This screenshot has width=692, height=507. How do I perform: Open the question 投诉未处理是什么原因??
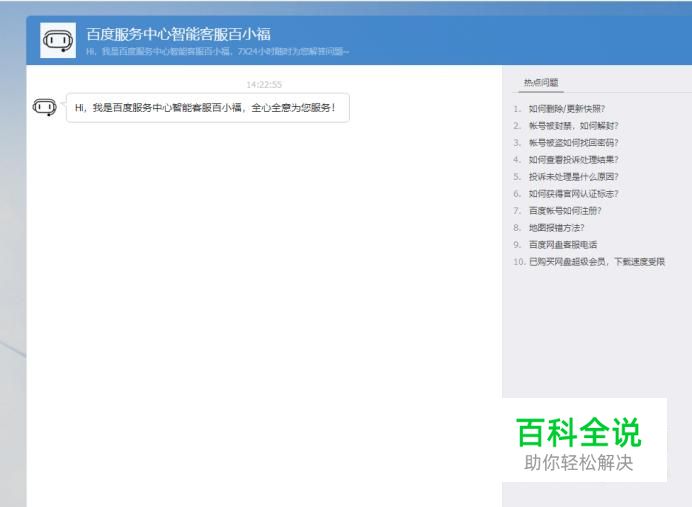point(573,177)
